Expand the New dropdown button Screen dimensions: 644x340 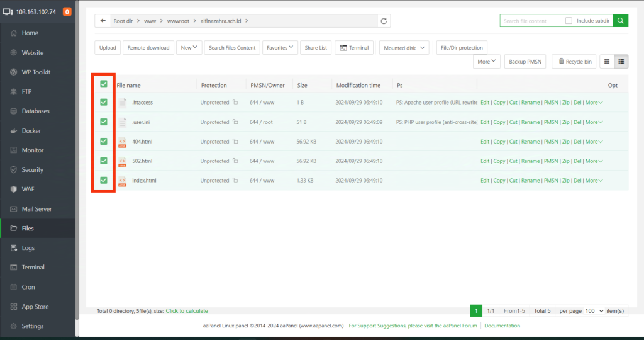(x=190, y=47)
